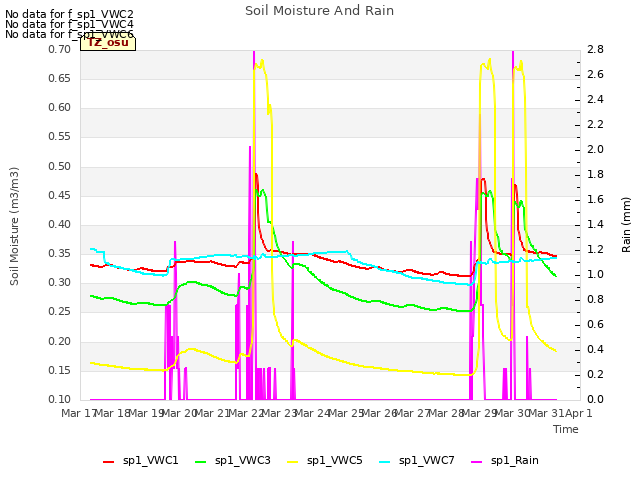Click the 0.10 soil moisture tick label
Image resolution: width=640 pixels, height=480 pixels.
point(60,399)
